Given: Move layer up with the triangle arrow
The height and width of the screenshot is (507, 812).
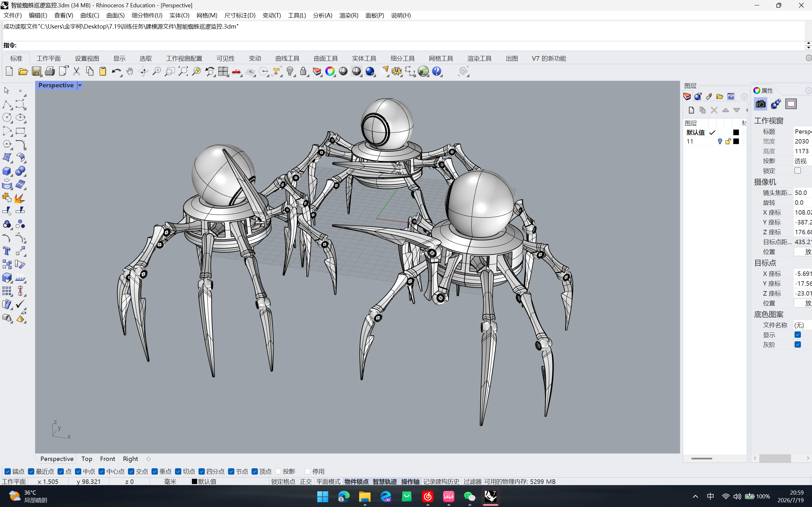Looking at the screenshot, I should [x=726, y=110].
